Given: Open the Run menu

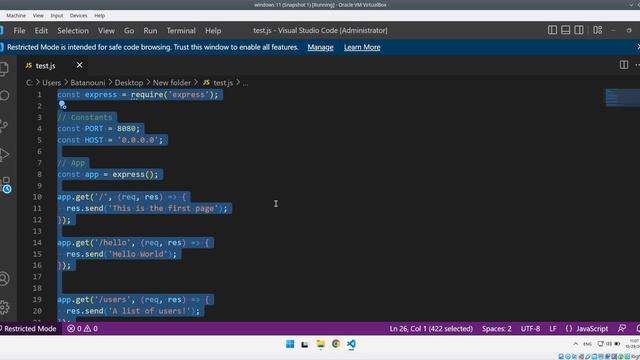Looking at the screenshot, I should 150,31.
